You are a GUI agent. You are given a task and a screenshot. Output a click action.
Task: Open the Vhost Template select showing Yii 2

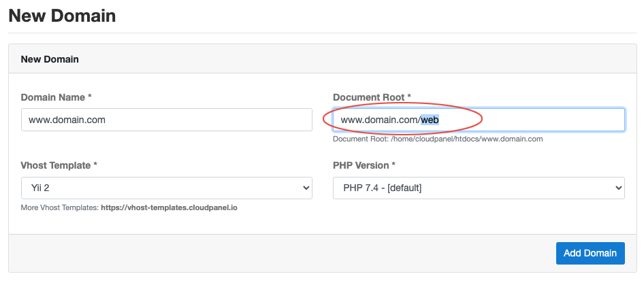pos(167,188)
